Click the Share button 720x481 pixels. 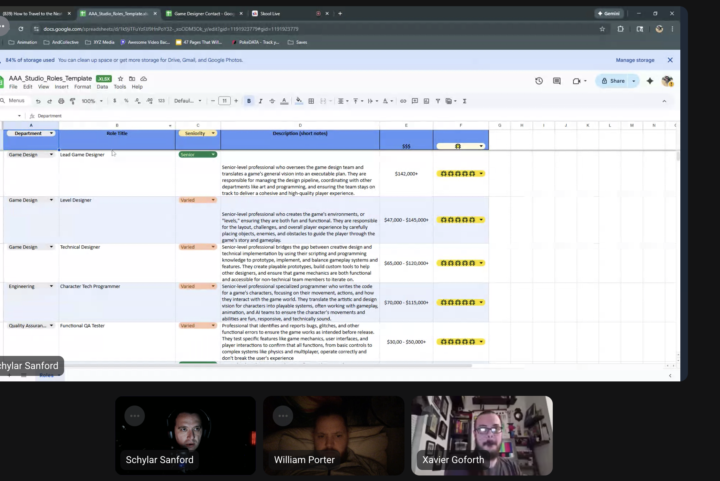613,81
